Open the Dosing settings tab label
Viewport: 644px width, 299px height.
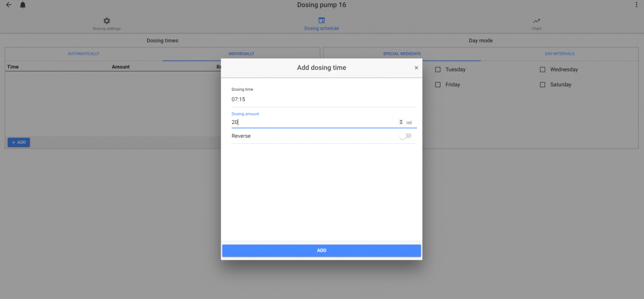[x=107, y=28]
